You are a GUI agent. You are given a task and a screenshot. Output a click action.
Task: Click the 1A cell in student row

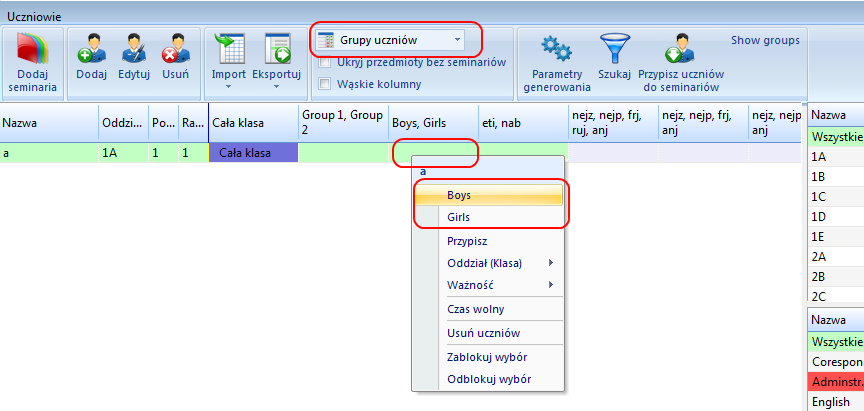point(123,153)
